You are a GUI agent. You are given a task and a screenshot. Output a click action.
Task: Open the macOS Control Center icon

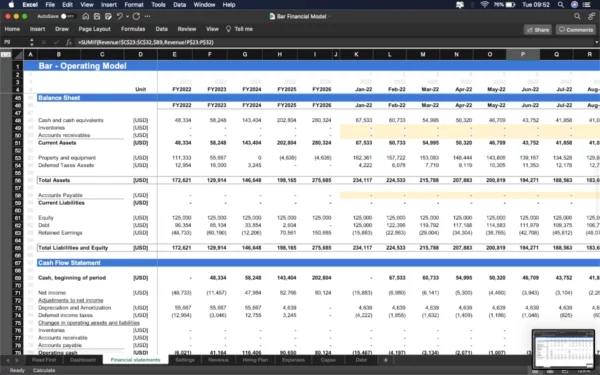587,5
